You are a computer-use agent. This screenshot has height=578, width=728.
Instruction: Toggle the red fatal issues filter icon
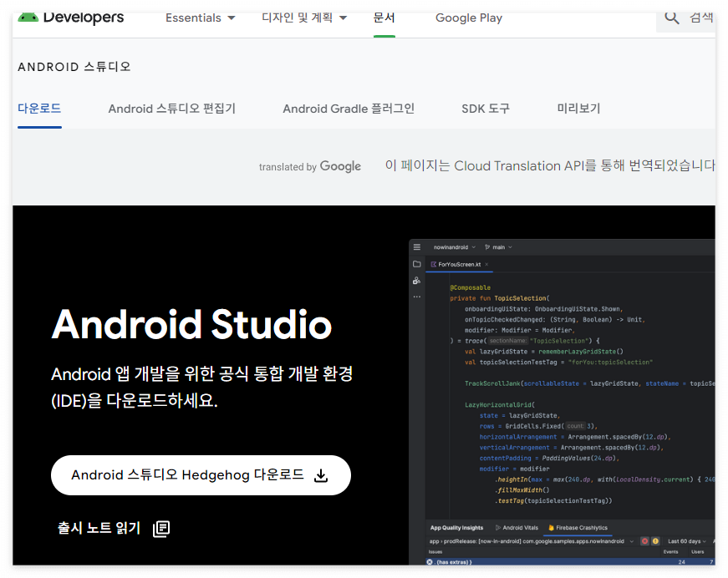[644, 541]
